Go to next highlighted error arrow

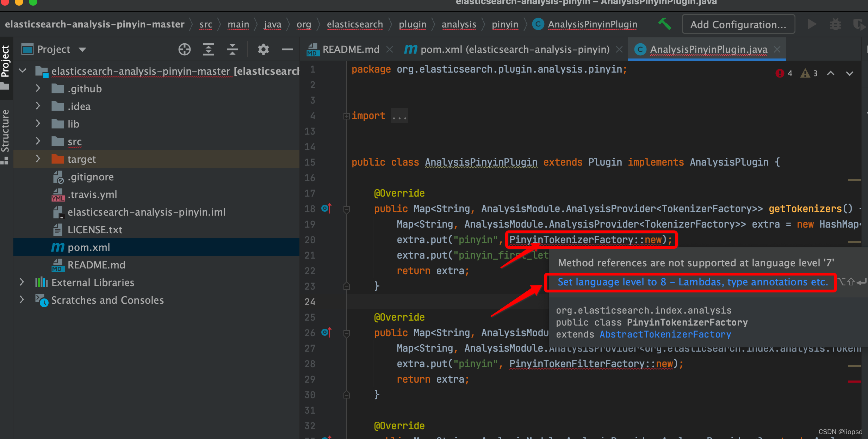(850, 73)
